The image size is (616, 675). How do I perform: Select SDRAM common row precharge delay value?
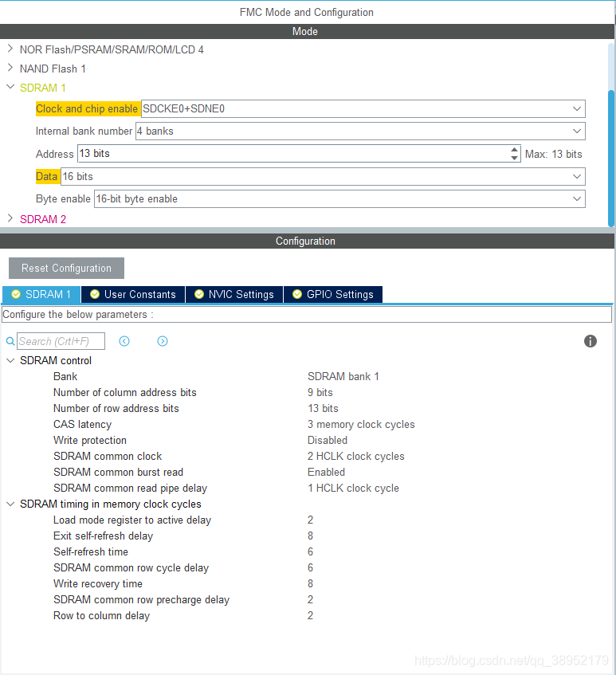click(x=310, y=599)
